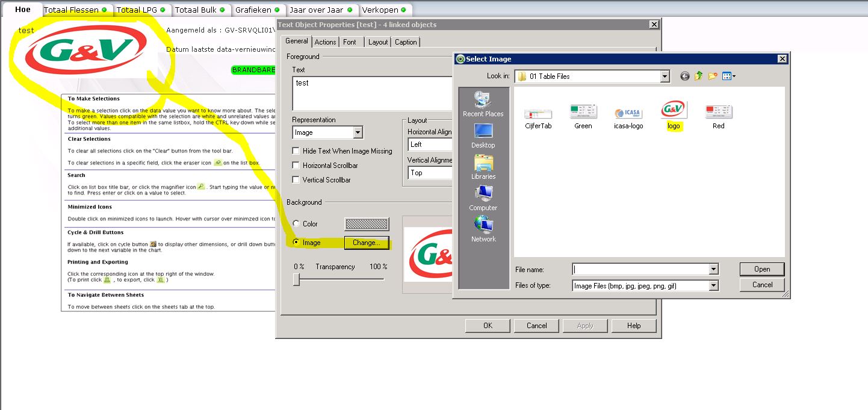Click the background Color swatch button

pos(367,224)
